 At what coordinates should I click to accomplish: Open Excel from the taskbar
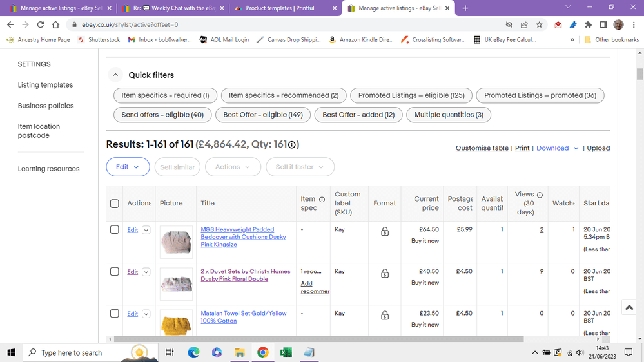(x=286, y=352)
